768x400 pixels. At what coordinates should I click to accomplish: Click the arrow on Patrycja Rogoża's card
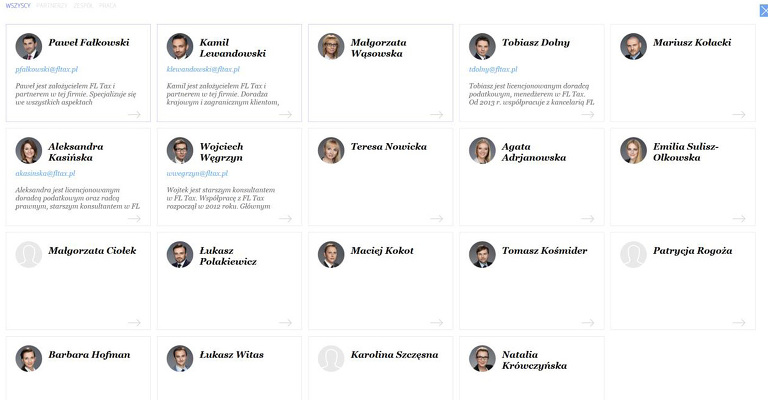739,322
